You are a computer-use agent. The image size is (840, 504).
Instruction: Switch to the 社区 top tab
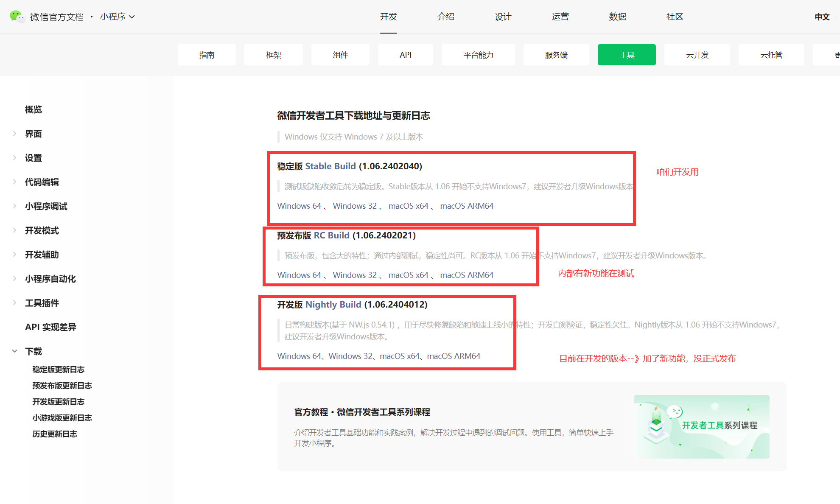point(675,17)
